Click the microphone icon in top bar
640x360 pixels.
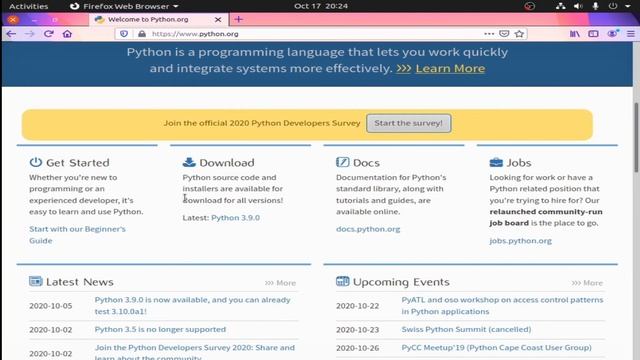point(596,6)
